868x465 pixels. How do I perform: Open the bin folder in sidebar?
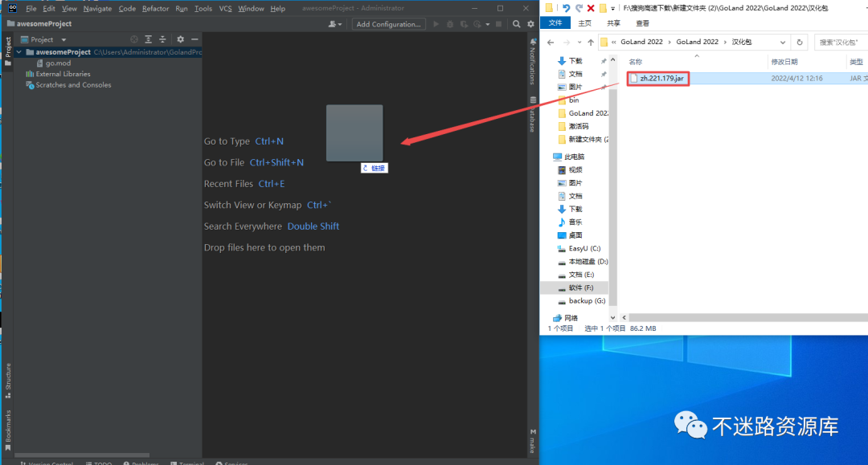pos(574,100)
